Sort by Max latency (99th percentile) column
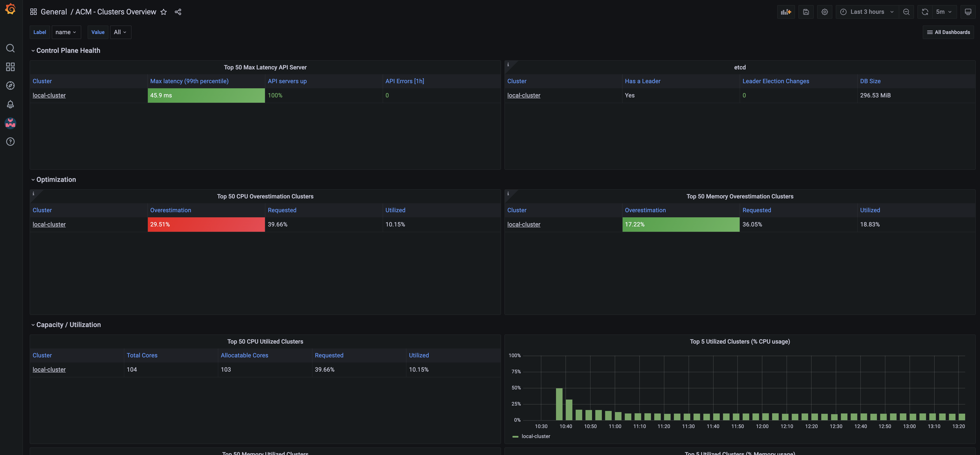The width and height of the screenshot is (980, 455). pyautogui.click(x=189, y=81)
